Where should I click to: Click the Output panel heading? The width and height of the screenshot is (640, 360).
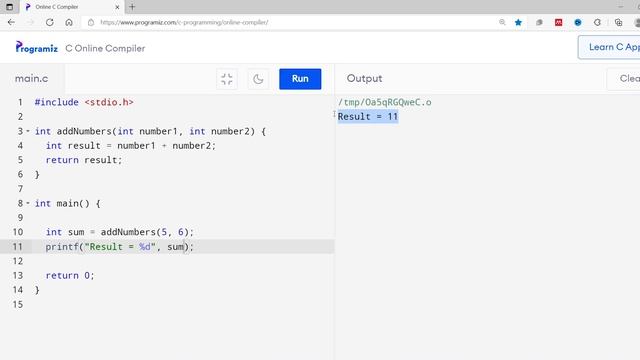point(364,78)
